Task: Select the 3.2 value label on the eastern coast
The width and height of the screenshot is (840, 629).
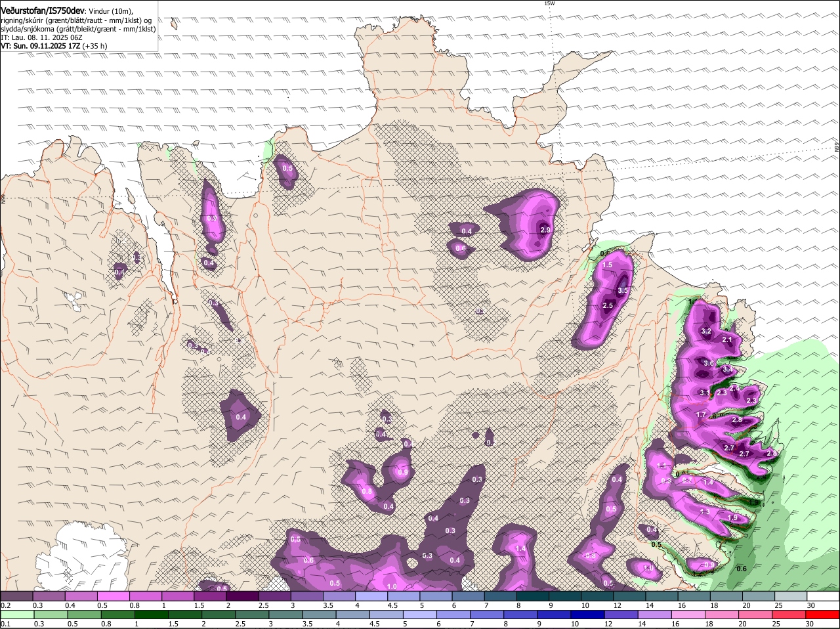Action: pos(706,332)
